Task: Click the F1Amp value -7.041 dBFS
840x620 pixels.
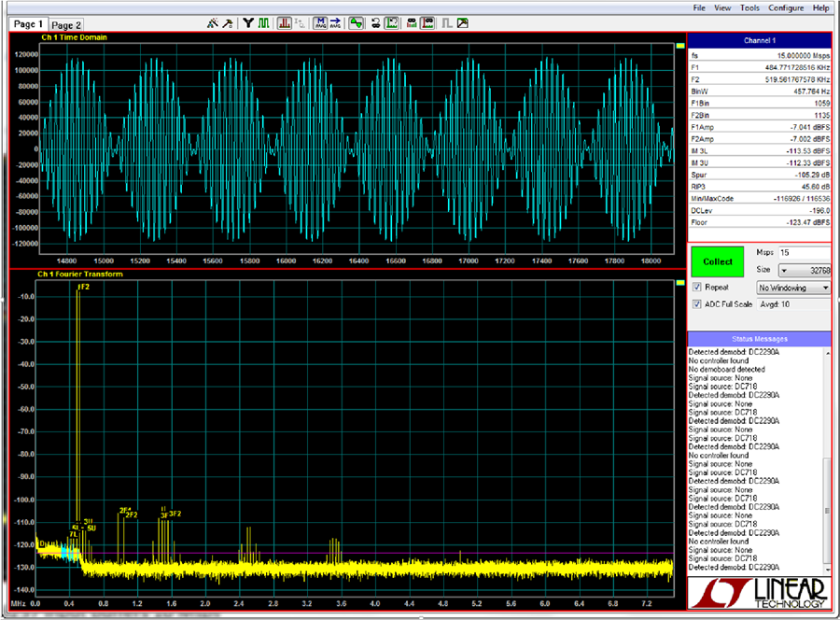Action: [x=810, y=128]
